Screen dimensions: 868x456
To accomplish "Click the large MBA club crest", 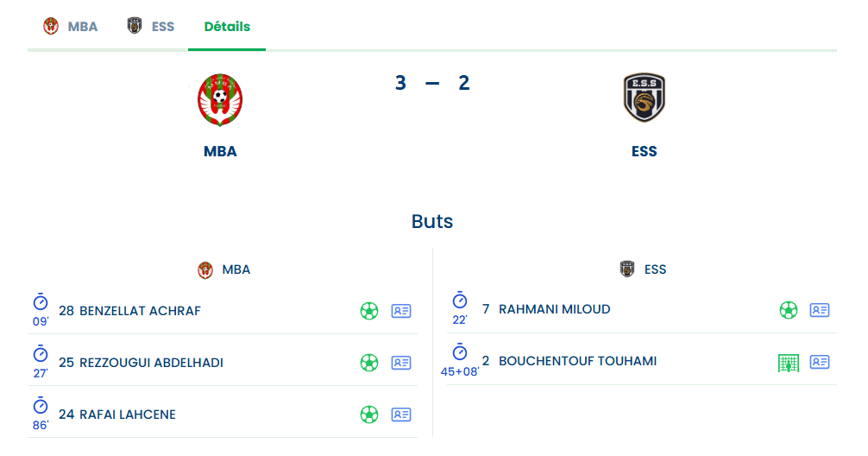I will coord(220,100).
